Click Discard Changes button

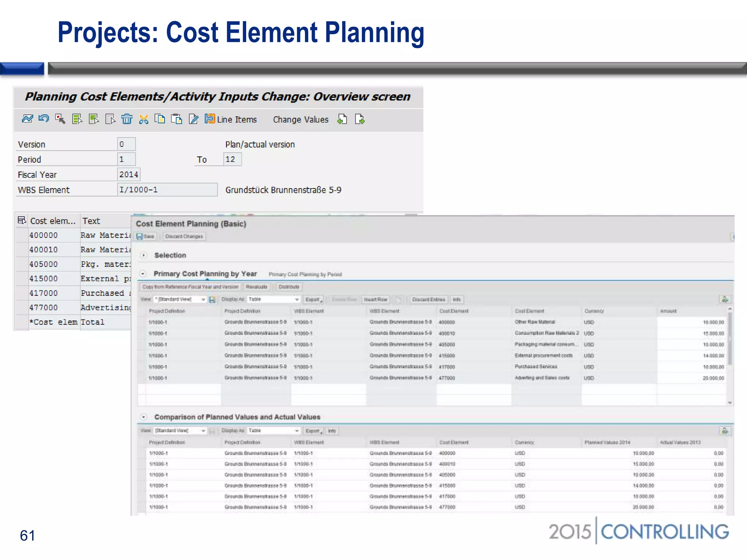coord(184,236)
